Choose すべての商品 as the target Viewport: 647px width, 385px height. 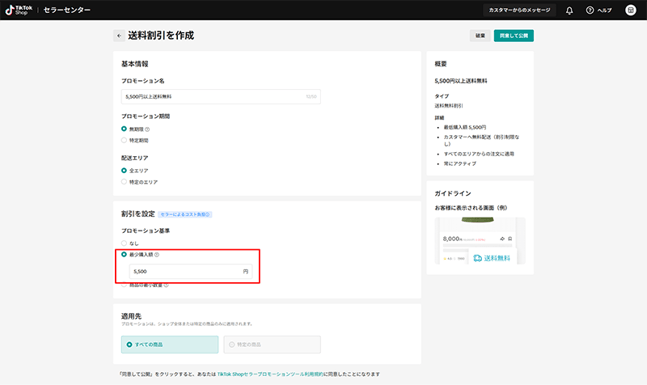(170, 345)
